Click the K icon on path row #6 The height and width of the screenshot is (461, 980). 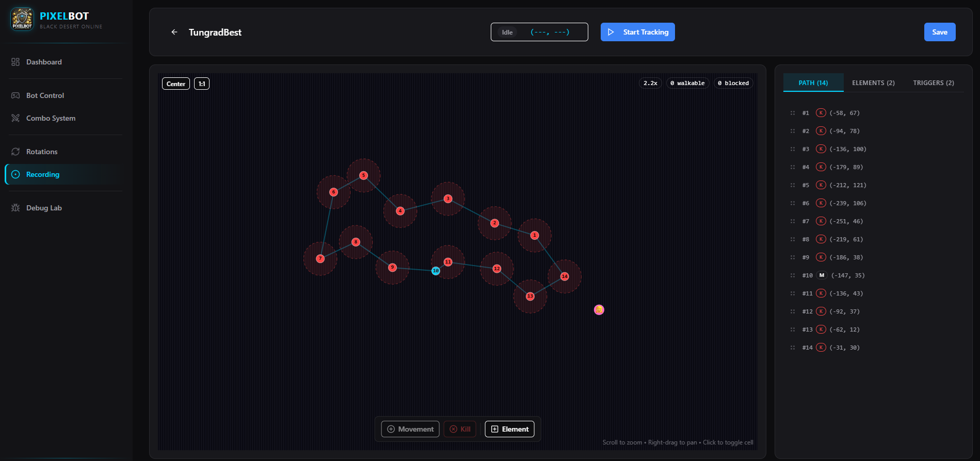point(821,203)
